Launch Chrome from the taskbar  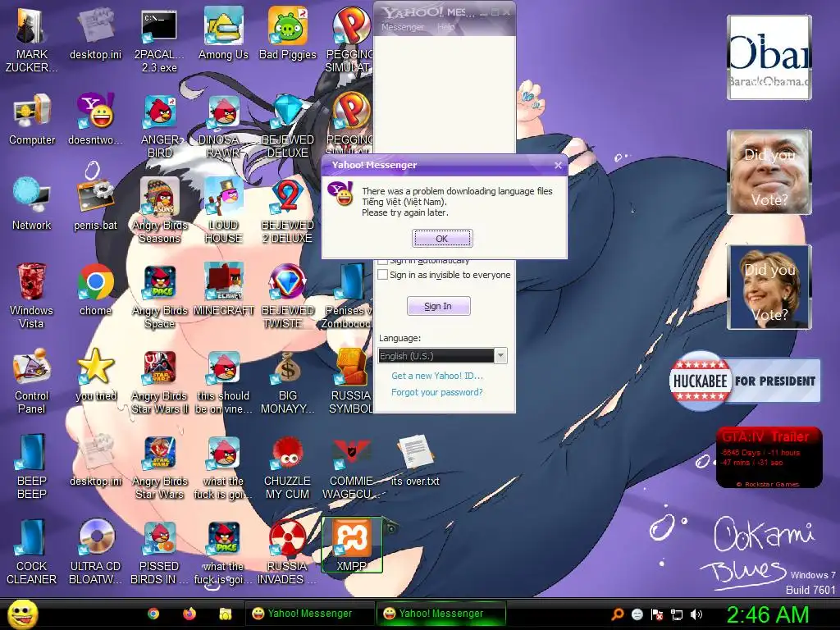point(153,614)
